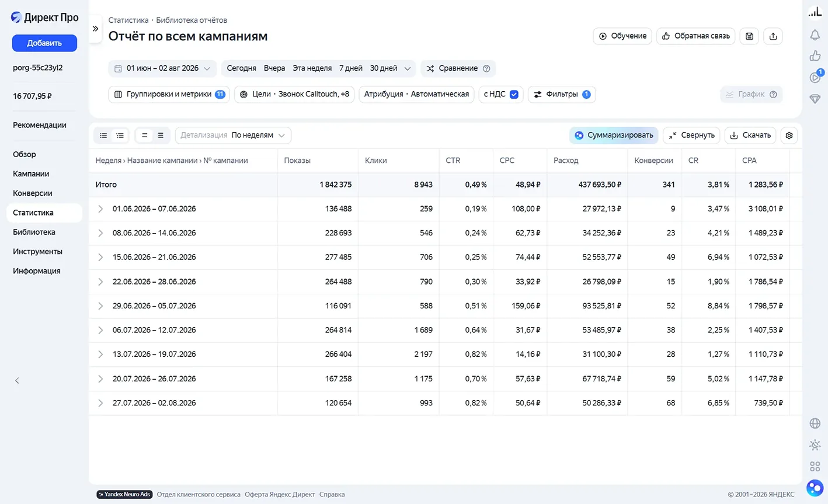
Task: Open Детализация По неделям dropdown
Action: coord(233,135)
